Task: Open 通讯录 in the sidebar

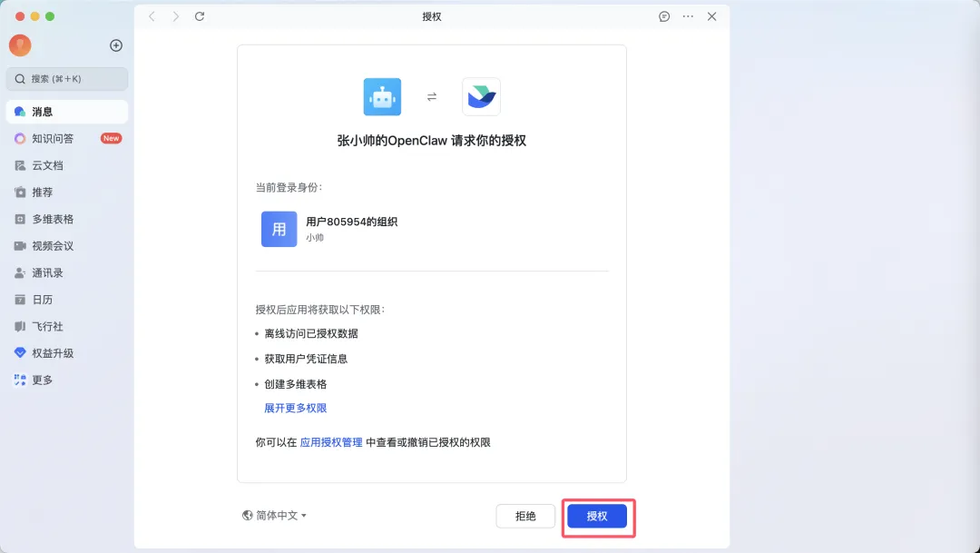Action: pyautogui.click(x=67, y=272)
